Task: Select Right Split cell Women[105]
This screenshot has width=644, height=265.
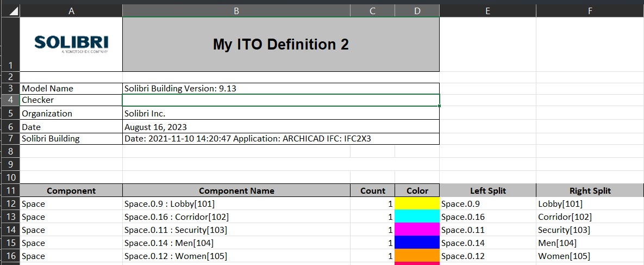Action: pyautogui.click(x=590, y=256)
